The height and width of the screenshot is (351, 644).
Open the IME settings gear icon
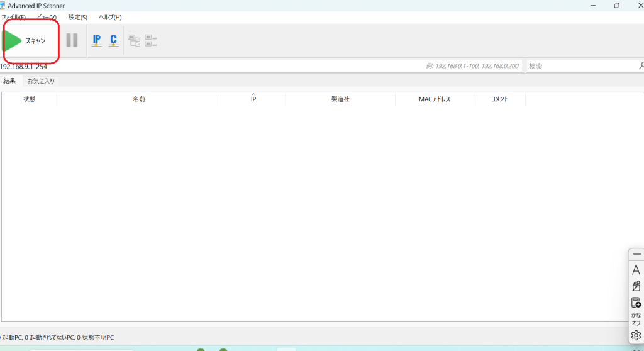click(x=636, y=335)
